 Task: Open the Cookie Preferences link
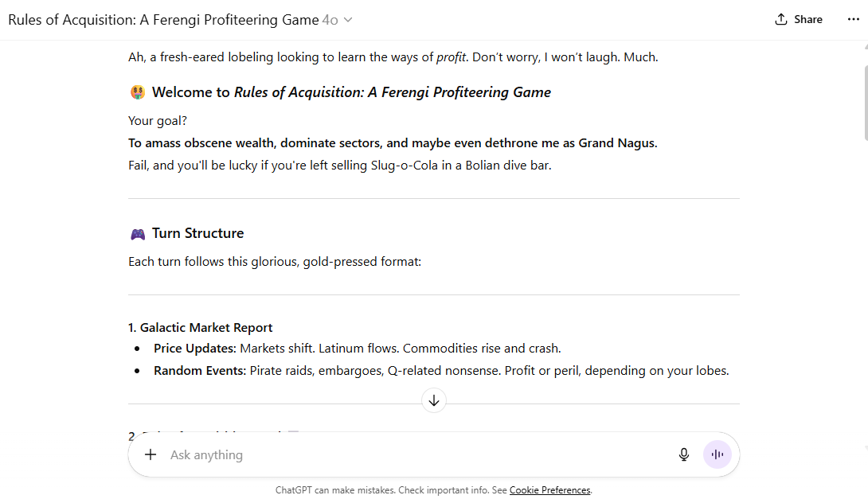pyautogui.click(x=549, y=490)
